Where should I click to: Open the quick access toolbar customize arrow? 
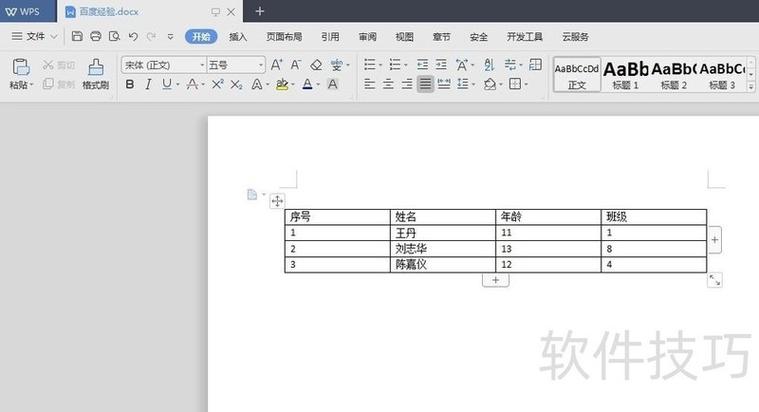pyautogui.click(x=170, y=36)
